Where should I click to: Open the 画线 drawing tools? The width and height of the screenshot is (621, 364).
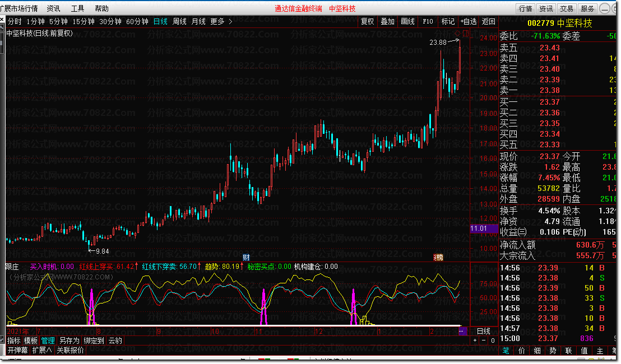pyautogui.click(x=407, y=21)
